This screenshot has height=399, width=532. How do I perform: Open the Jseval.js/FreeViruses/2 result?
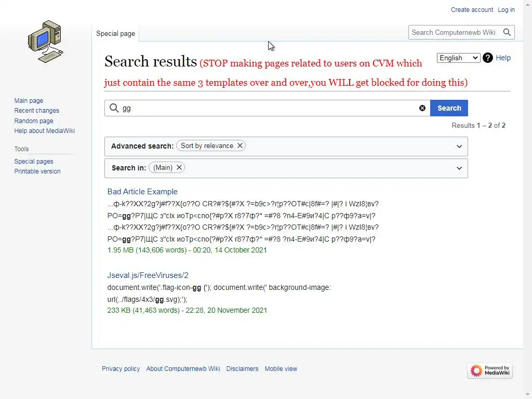148,275
